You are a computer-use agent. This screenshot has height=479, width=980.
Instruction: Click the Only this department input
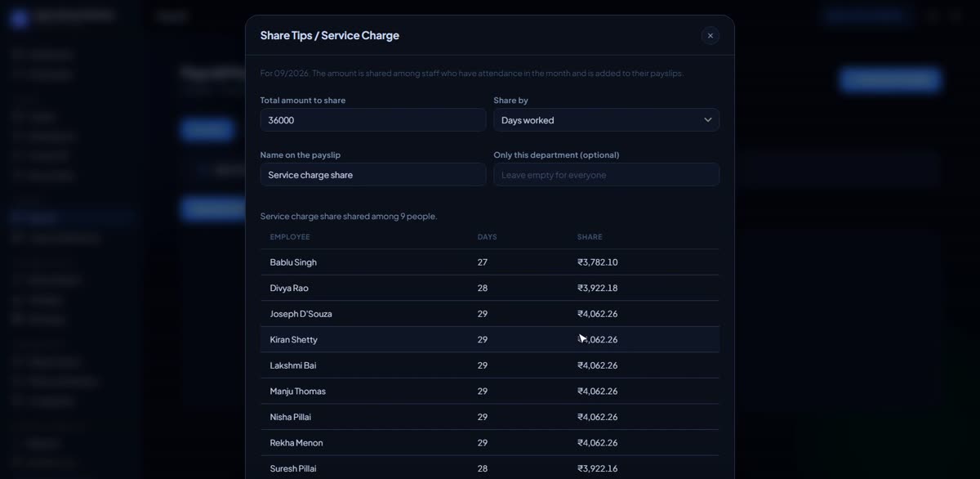(x=606, y=175)
